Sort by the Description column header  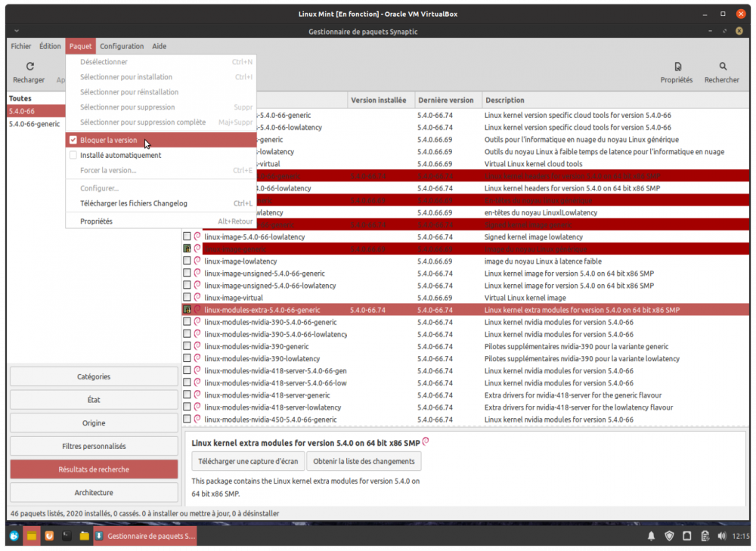coord(504,100)
